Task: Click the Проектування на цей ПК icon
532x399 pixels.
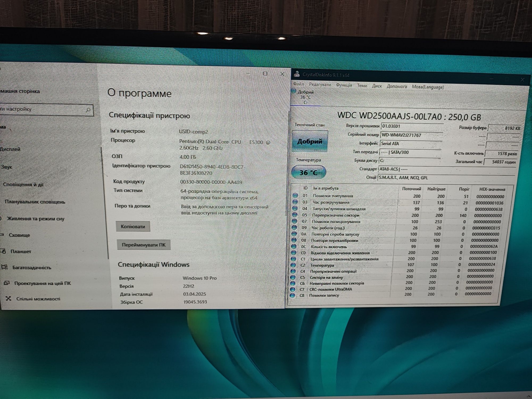Action: click(x=7, y=283)
